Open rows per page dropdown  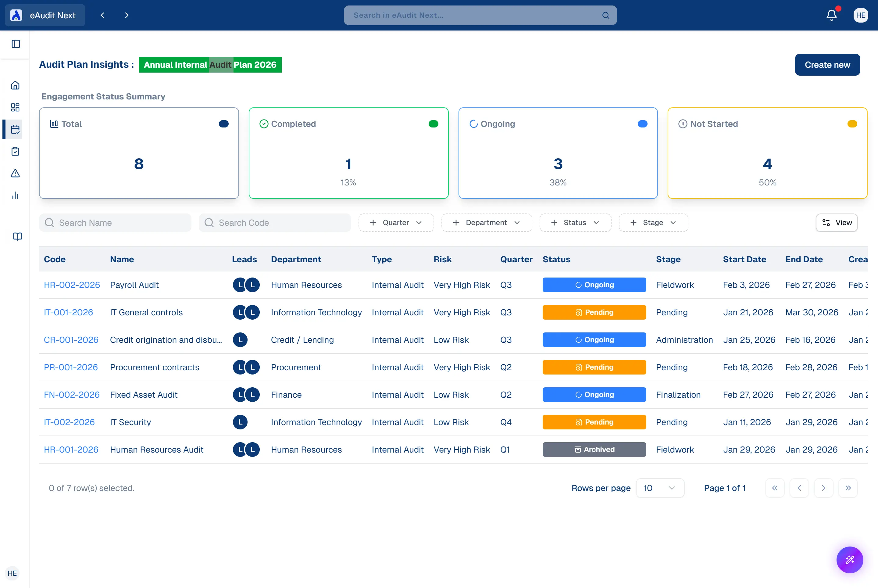tap(660, 488)
